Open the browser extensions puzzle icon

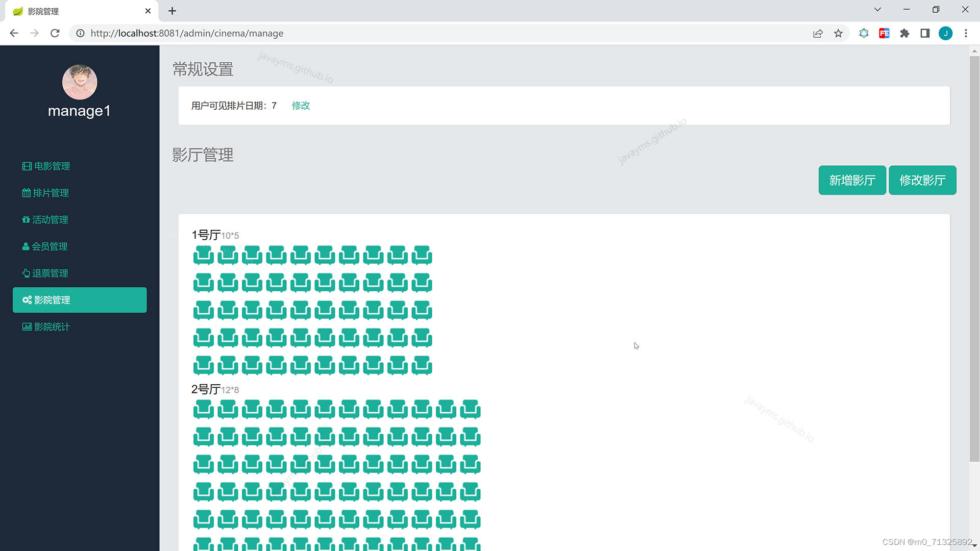pyautogui.click(x=904, y=33)
